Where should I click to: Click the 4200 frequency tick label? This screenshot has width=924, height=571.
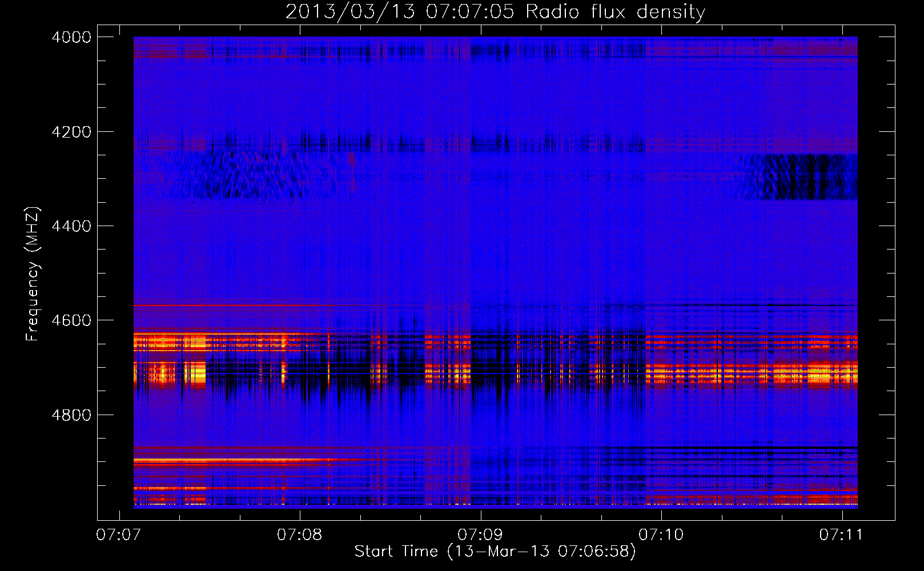[71, 132]
